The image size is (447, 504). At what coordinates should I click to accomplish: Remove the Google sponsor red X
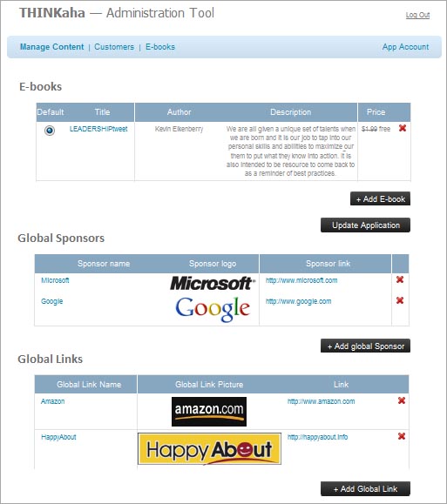pos(400,300)
